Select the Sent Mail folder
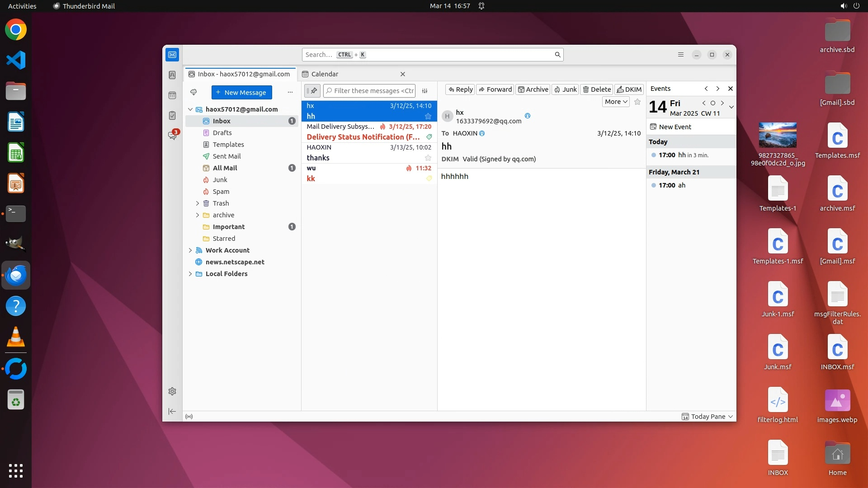This screenshot has height=488, width=868. [x=226, y=156]
